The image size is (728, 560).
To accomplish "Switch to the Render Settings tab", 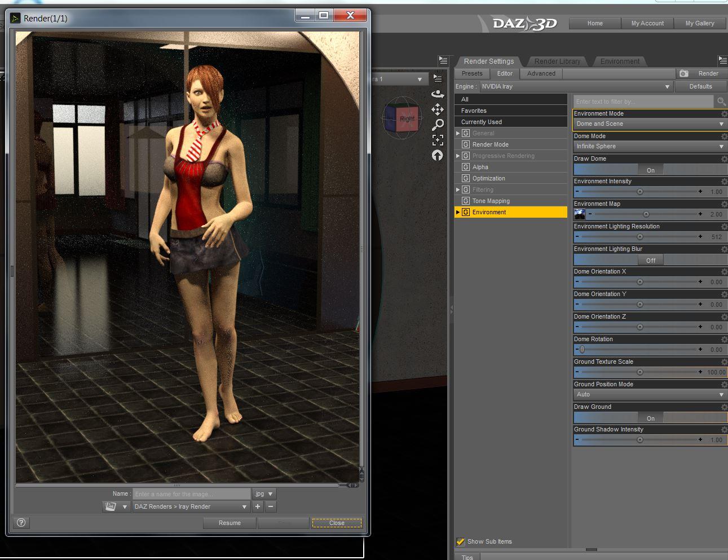I will tap(488, 61).
